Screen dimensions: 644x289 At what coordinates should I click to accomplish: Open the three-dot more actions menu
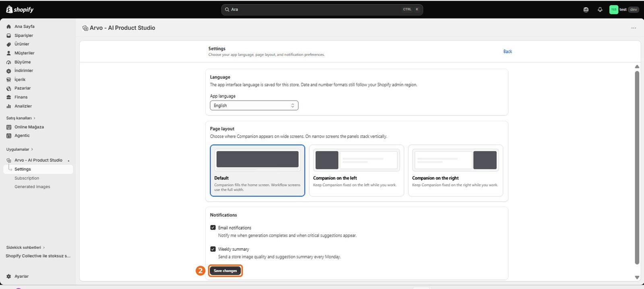point(634,28)
